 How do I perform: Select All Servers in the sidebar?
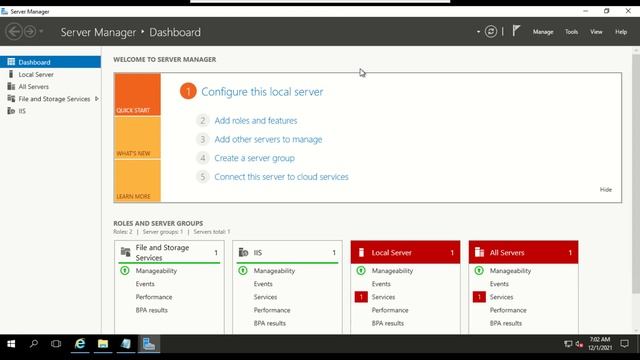point(50,87)
